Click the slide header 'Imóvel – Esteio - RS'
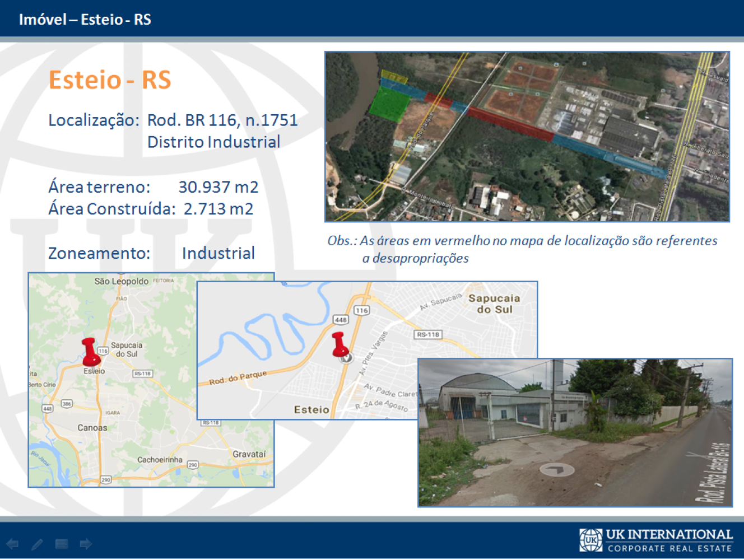Viewport: 744px width, 560px height. pos(85,20)
